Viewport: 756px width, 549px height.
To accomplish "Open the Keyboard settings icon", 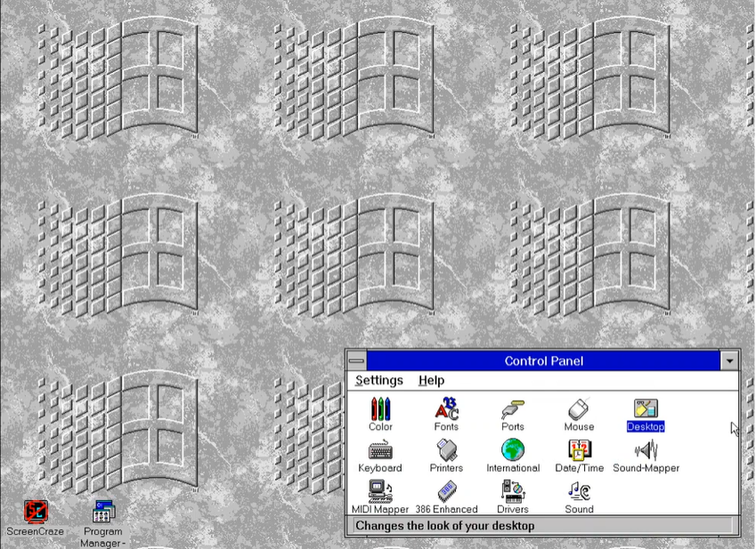I will 380,452.
